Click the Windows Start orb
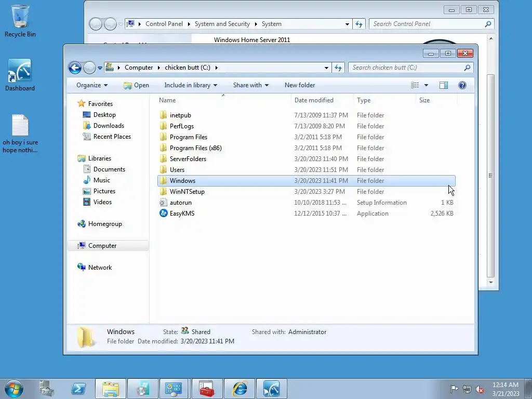 point(14,389)
